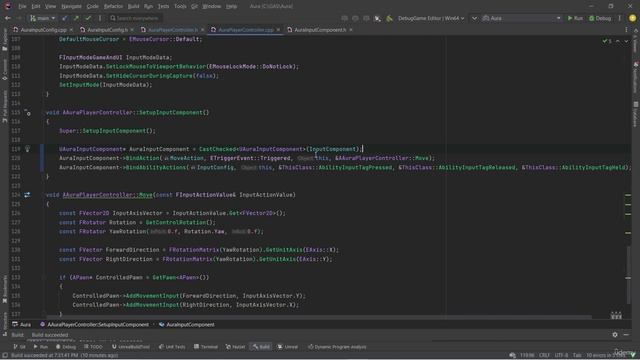640x360 pixels.
Task: Click Super::SetupInputComponent code line
Action: coord(107,131)
